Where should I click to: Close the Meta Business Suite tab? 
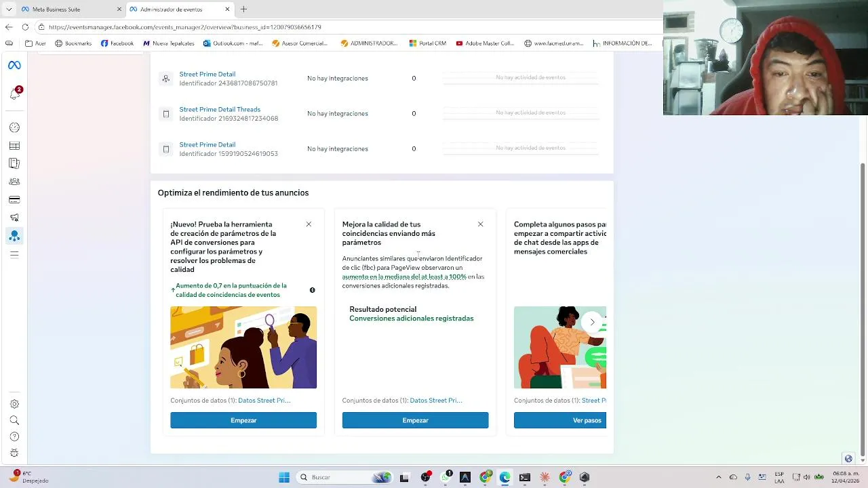pos(119,9)
